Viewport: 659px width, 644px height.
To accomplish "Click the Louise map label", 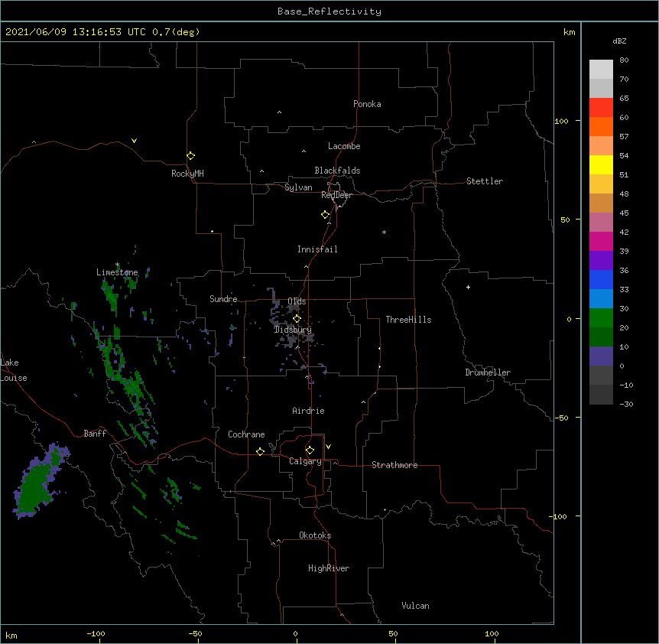I will point(14,378).
